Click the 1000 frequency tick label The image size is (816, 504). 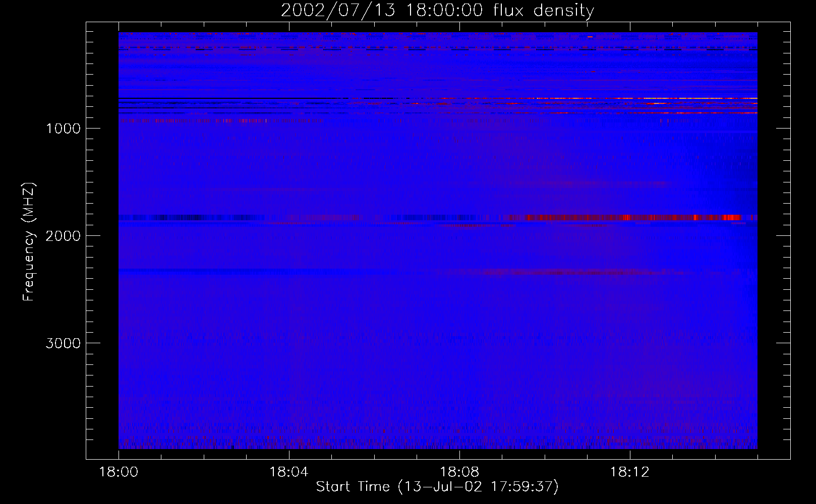[63, 129]
